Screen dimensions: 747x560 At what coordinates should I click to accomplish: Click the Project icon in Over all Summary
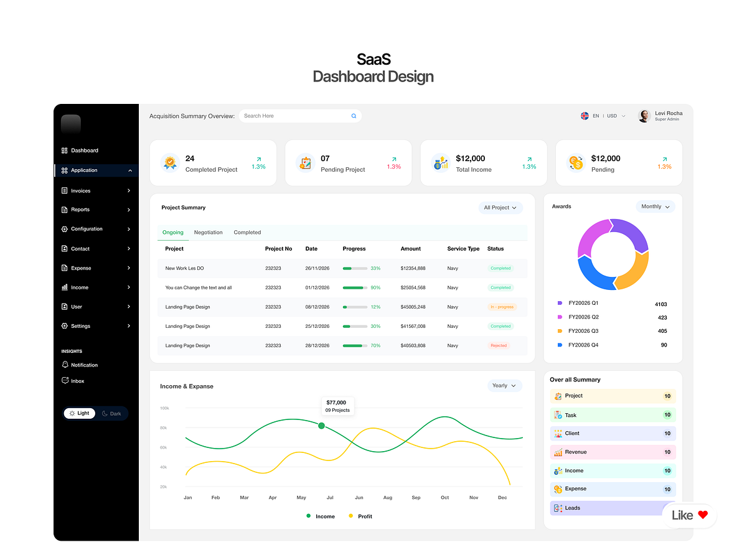pyautogui.click(x=558, y=396)
